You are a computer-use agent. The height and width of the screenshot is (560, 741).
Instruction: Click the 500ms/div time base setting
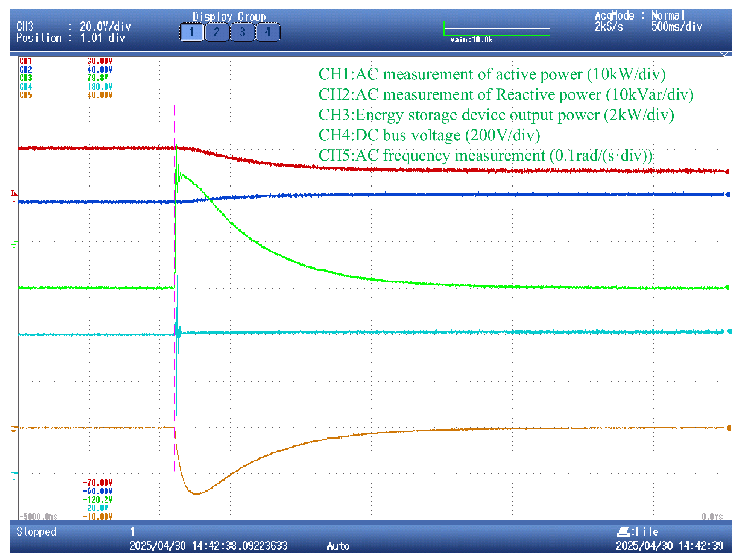click(x=676, y=27)
